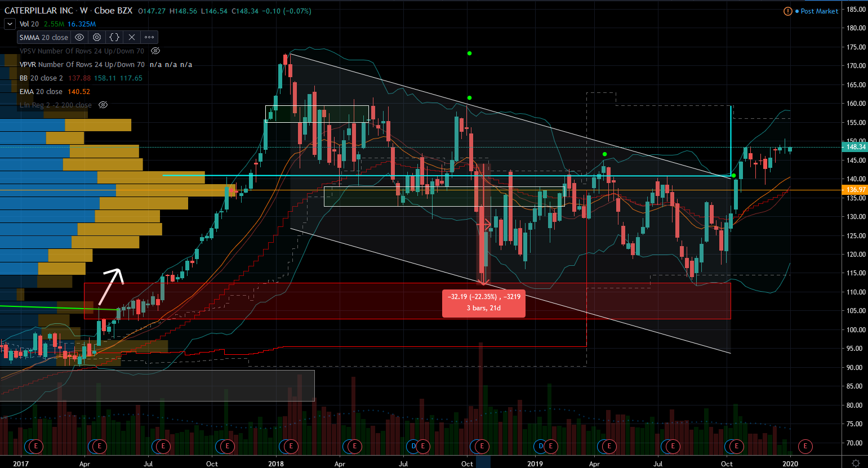
Task: Click the high price value H148.56
Action: coord(182,11)
